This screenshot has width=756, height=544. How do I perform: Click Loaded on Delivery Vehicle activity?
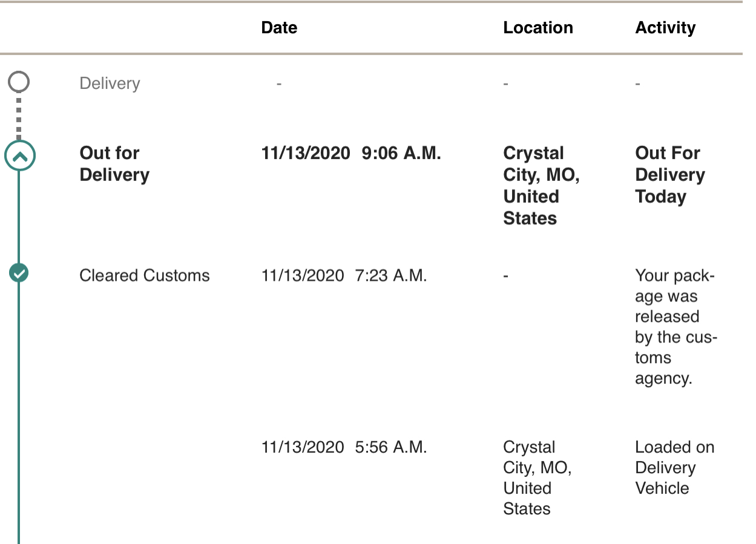[675, 468]
